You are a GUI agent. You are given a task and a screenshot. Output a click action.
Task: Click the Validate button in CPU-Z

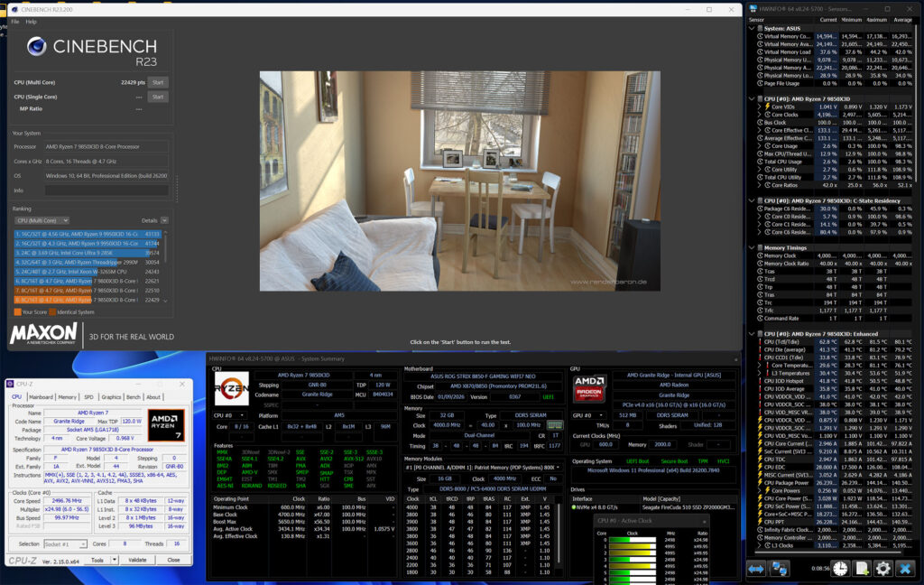coord(137,560)
